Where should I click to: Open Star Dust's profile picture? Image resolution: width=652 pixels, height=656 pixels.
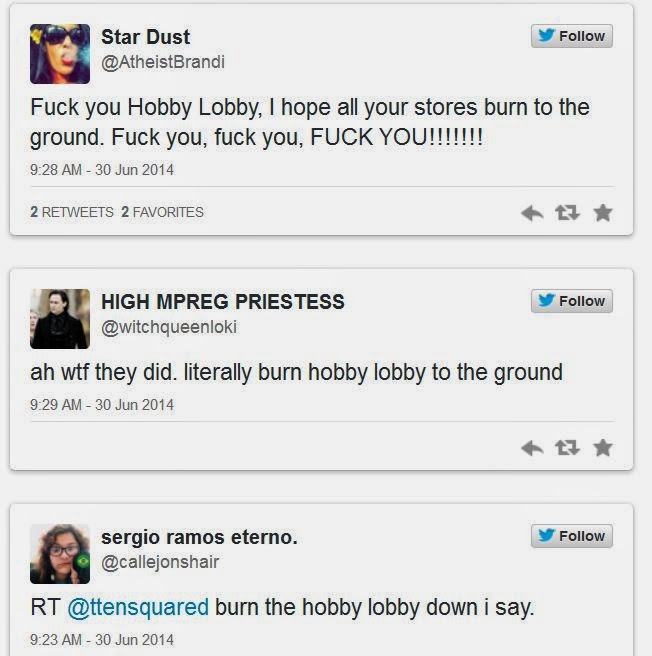[60, 54]
